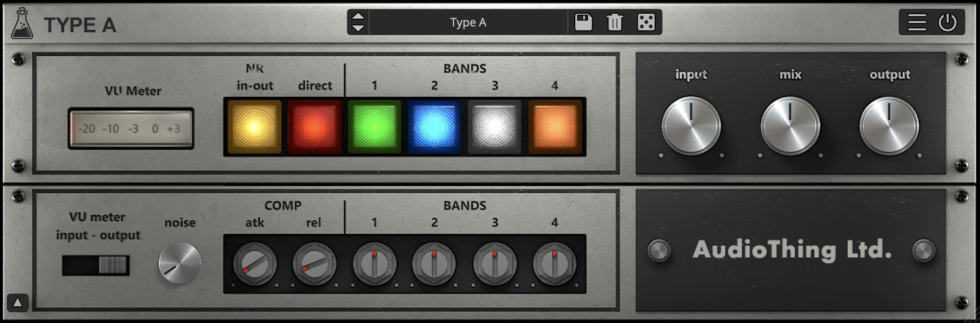Click the output knob
The image size is (980, 323).
[889, 126]
